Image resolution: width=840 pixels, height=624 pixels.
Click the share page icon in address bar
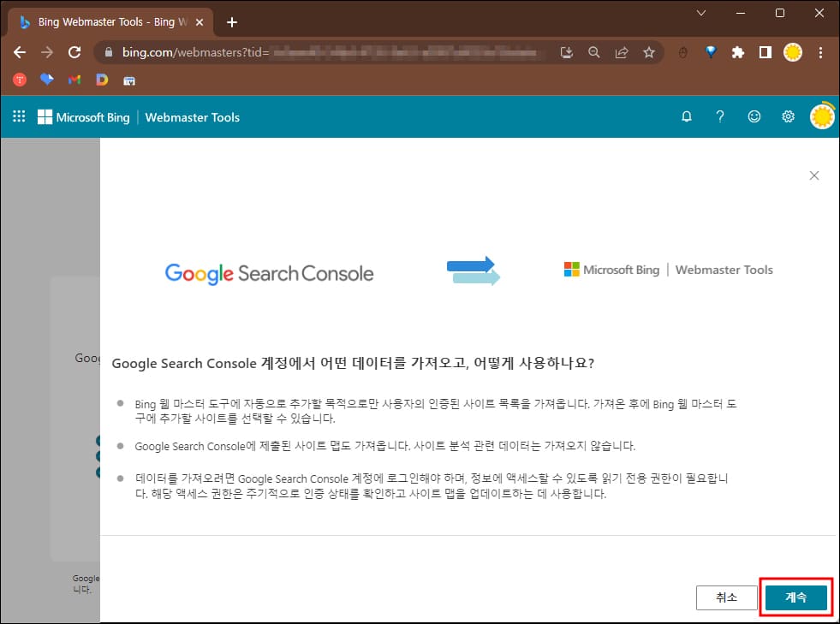(x=622, y=52)
